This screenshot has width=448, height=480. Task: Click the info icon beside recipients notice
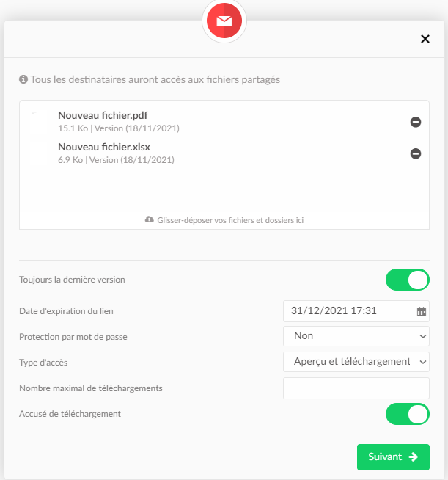23,79
